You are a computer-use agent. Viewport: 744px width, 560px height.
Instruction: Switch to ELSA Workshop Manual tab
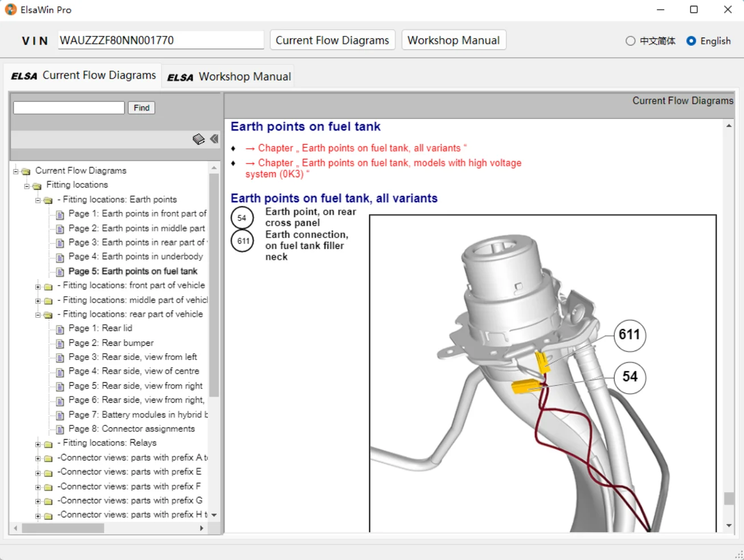229,77
